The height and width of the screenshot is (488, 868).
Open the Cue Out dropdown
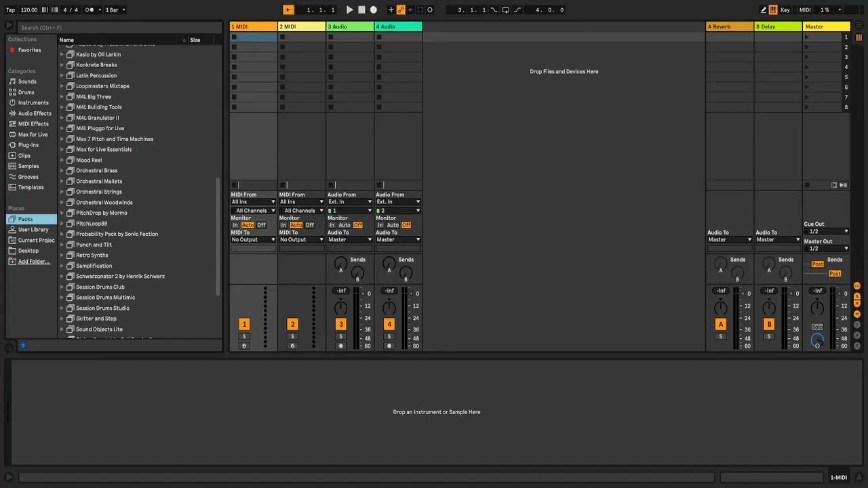coord(826,232)
